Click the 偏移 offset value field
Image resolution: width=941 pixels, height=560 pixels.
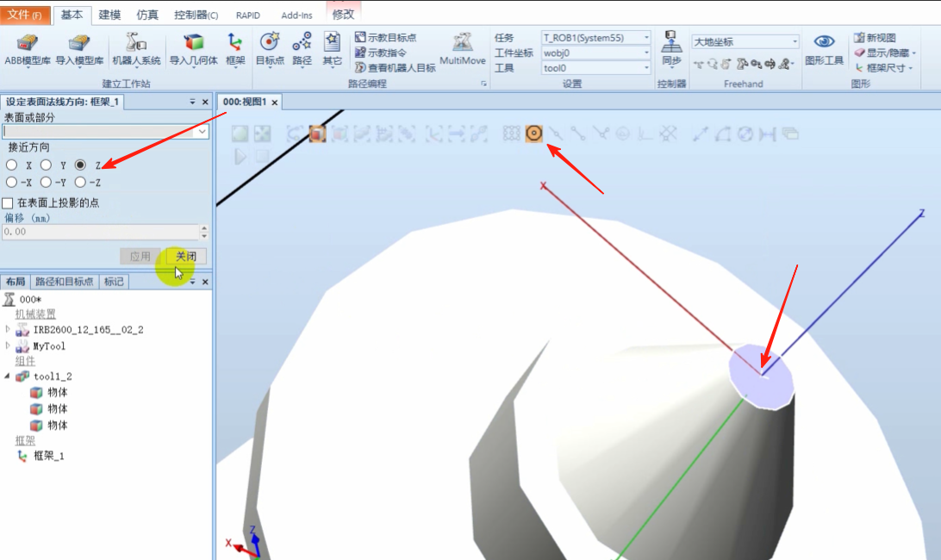coord(100,232)
